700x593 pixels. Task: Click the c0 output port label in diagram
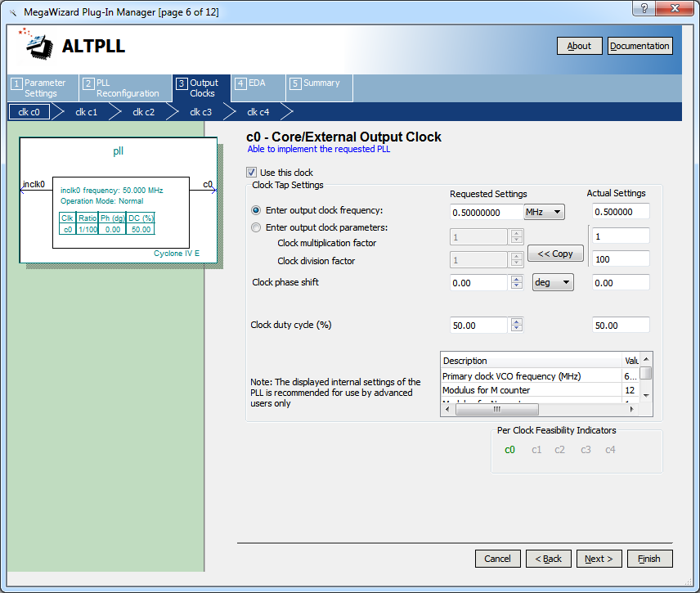[208, 184]
